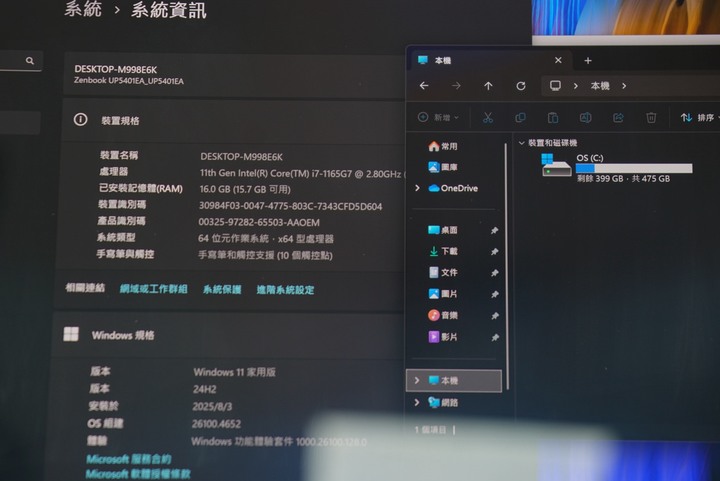This screenshot has height=481, width=720.
Task: Open 文件 Documents folder in sidebar
Action: click(x=443, y=272)
